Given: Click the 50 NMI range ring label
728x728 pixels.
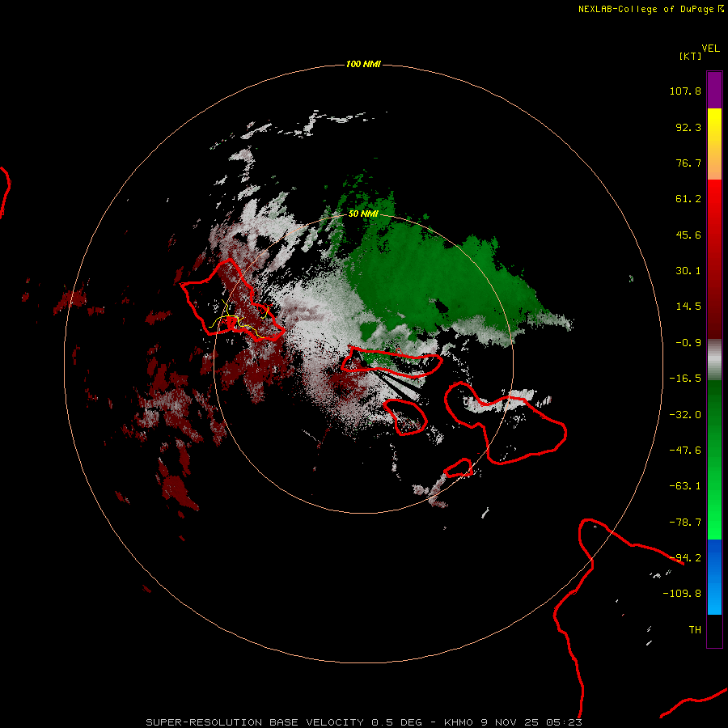Looking at the screenshot, I should (x=363, y=214).
